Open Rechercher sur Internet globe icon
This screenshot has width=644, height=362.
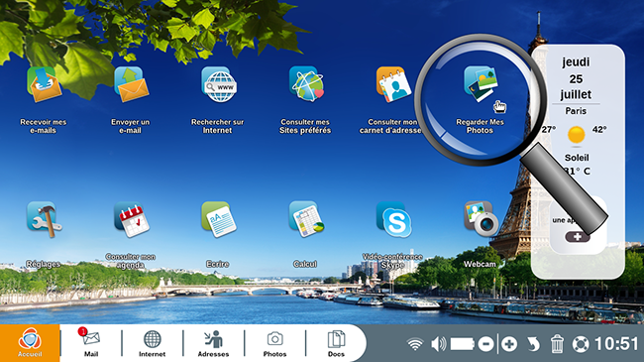pos(219,84)
